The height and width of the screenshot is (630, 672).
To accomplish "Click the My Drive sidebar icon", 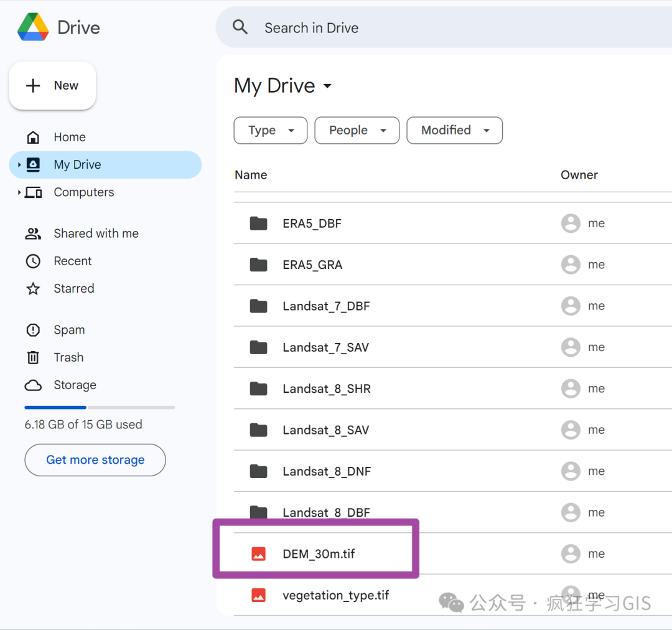I will coord(33,165).
